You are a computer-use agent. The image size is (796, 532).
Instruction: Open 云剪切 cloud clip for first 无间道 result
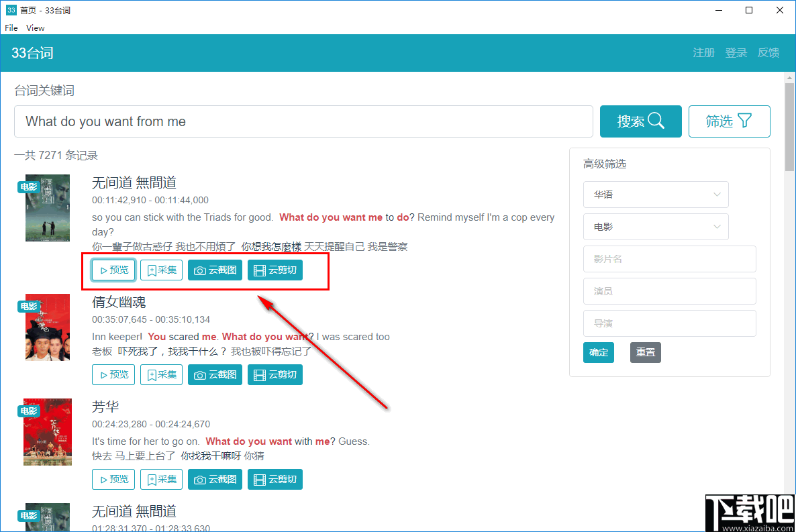tap(275, 270)
